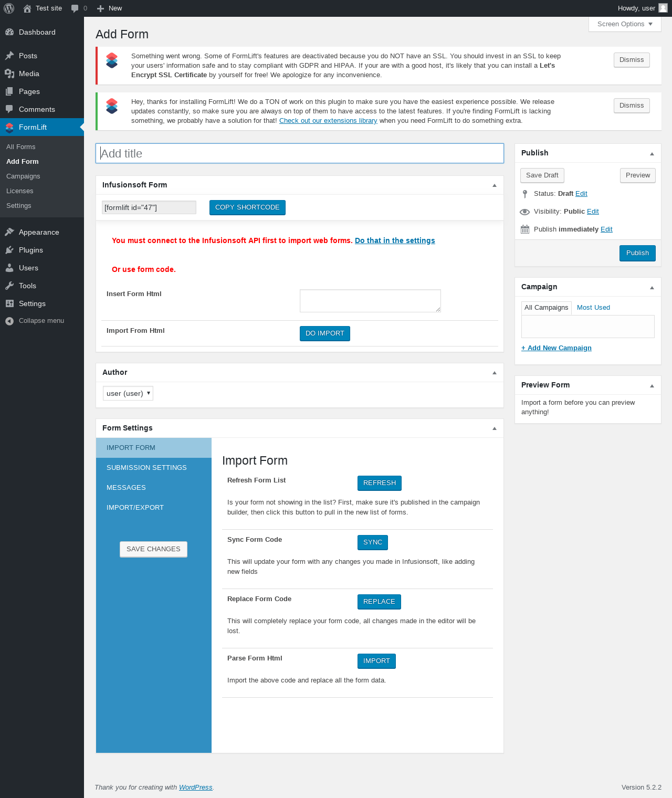
Task: Click the Insert Form Html textarea
Action: coord(370,301)
